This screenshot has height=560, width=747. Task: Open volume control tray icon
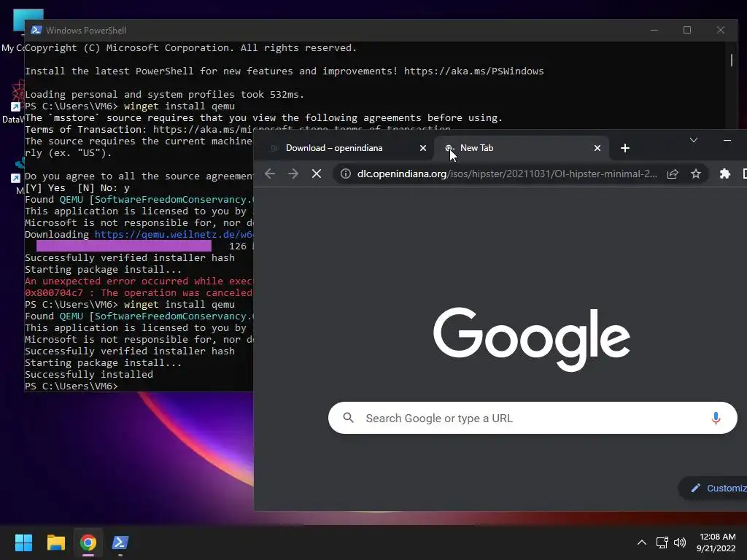680,542
